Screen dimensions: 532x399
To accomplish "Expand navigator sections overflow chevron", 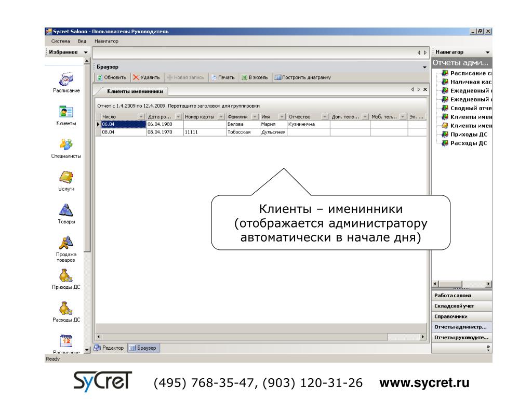I will click(488, 348).
